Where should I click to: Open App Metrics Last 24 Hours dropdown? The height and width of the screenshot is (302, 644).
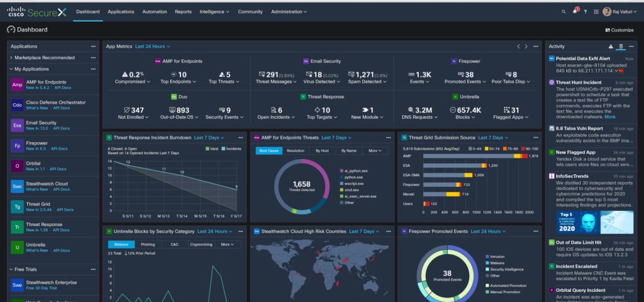coord(152,47)
